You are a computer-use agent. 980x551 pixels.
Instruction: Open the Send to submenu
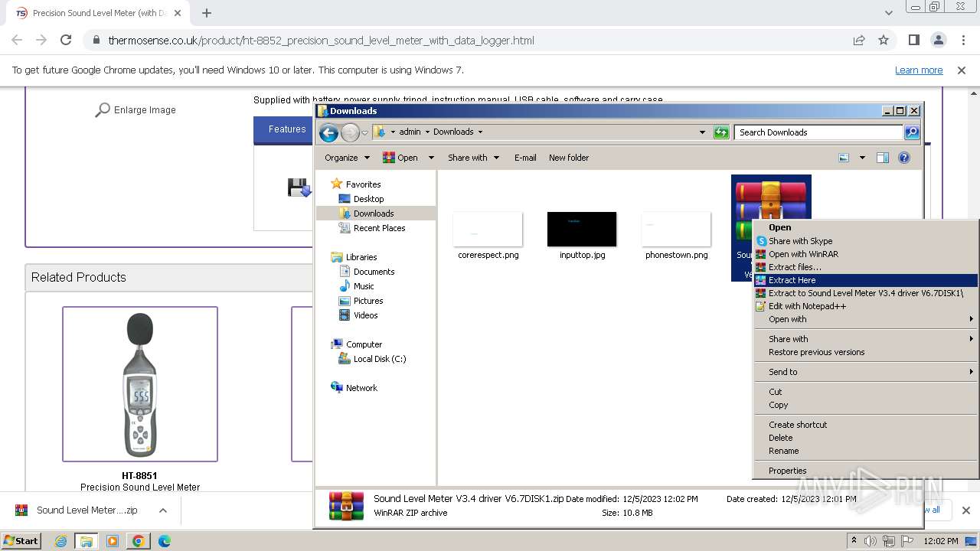pos(865,372)
